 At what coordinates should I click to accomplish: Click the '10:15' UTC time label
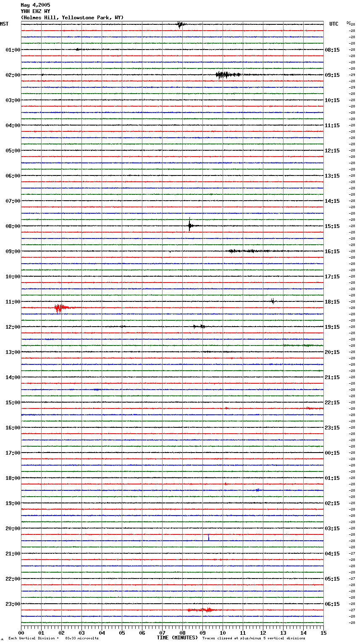332,100
